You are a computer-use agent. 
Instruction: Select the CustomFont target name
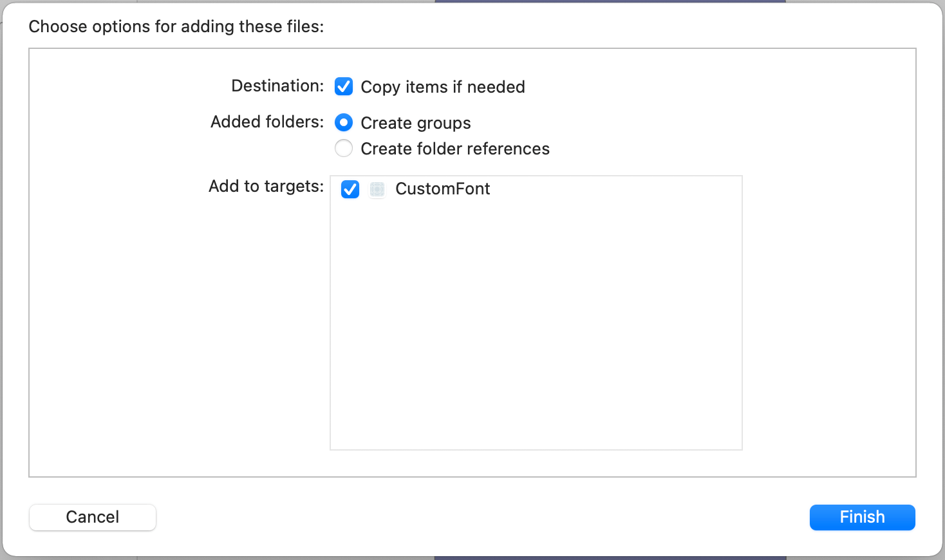point(442,189)
